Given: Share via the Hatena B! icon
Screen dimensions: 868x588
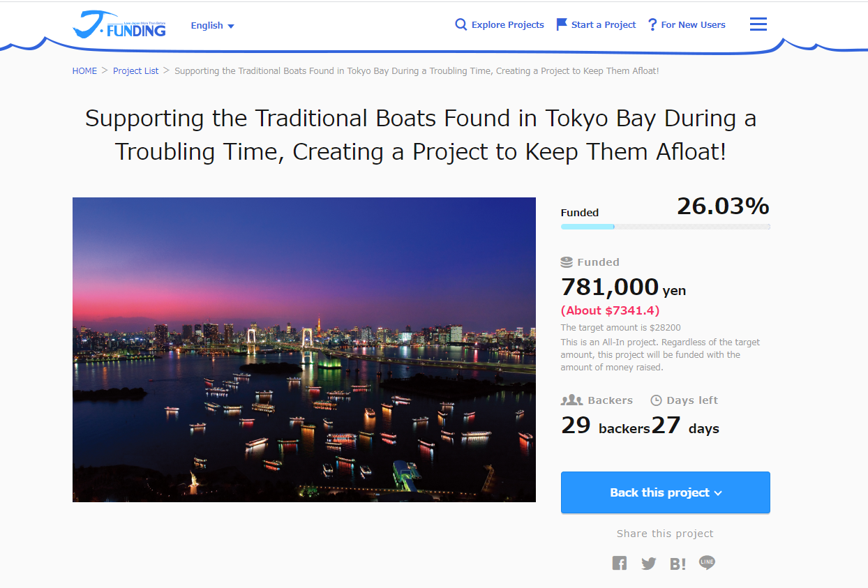Looking at the screenshot, I should 678,564.
